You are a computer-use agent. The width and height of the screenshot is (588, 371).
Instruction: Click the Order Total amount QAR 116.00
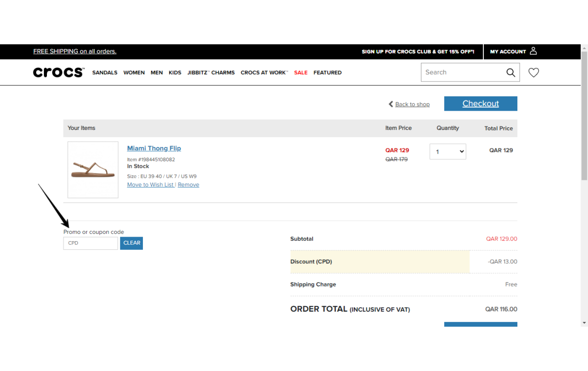pos(501,309)
